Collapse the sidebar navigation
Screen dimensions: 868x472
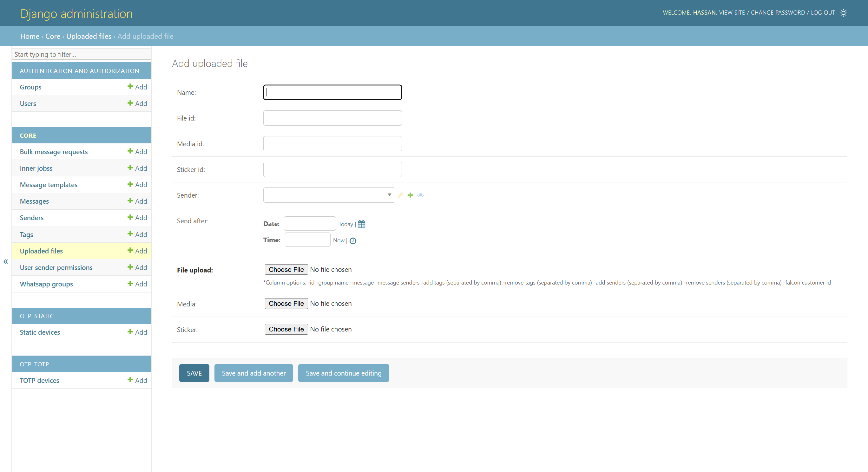point(6,261)
